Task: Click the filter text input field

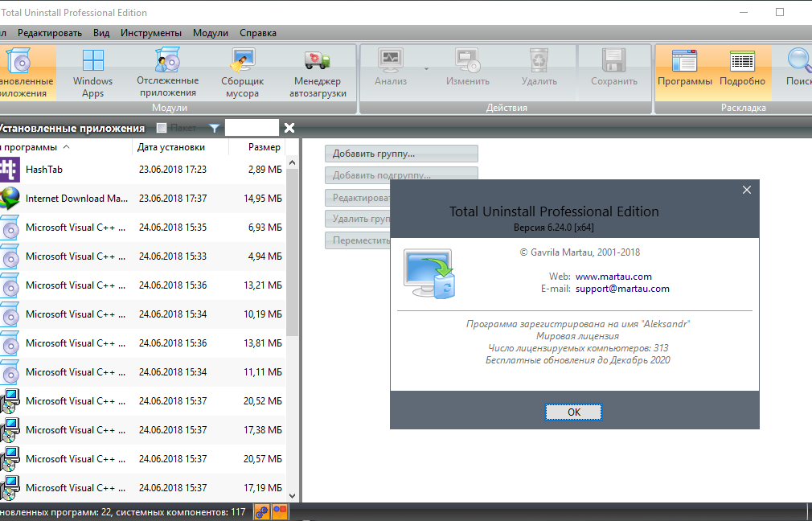Action: coord(252,128)
